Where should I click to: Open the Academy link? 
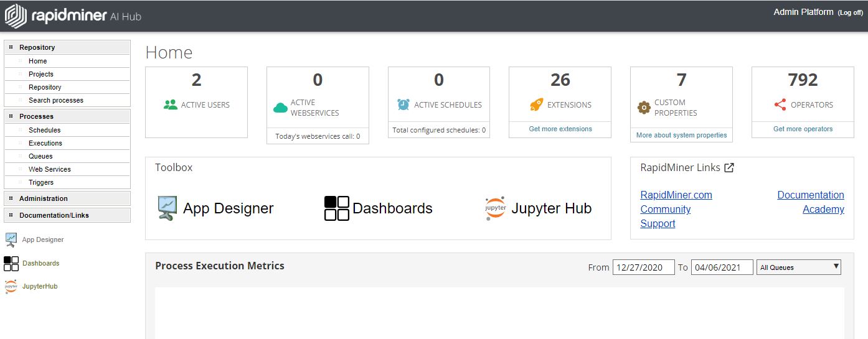(x=823, y=209)
